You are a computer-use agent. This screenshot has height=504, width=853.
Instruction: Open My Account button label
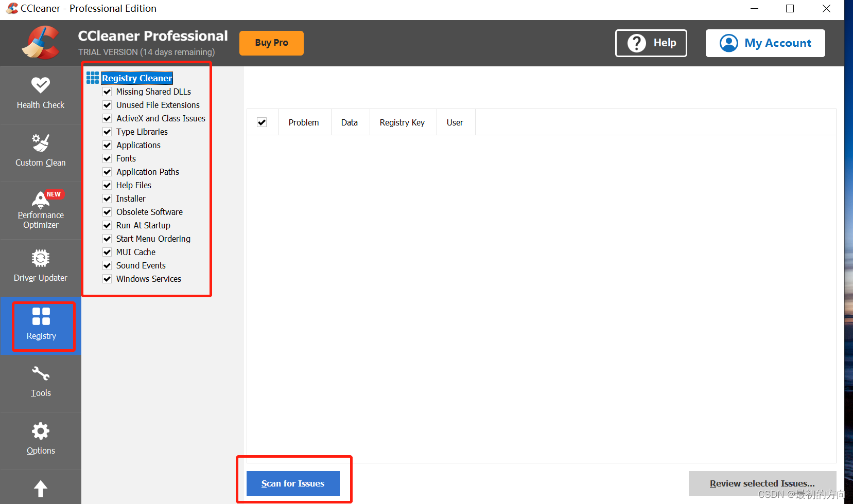(x=778, y=43)
